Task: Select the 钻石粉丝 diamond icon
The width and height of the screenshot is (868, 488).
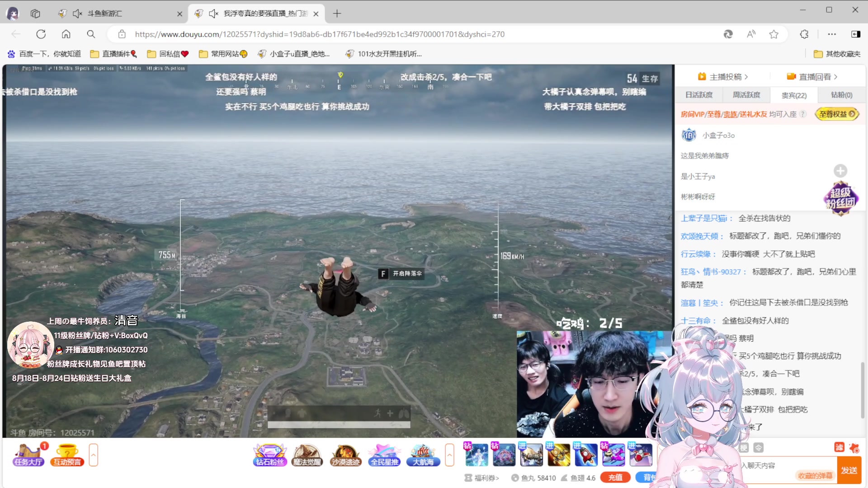Action: [269, 455]
